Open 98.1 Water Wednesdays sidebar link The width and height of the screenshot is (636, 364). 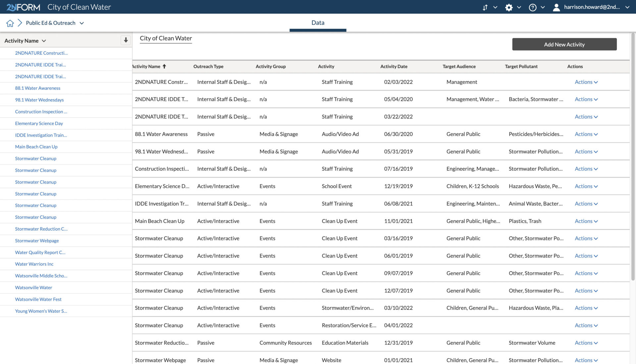click(x=39, y=100)
